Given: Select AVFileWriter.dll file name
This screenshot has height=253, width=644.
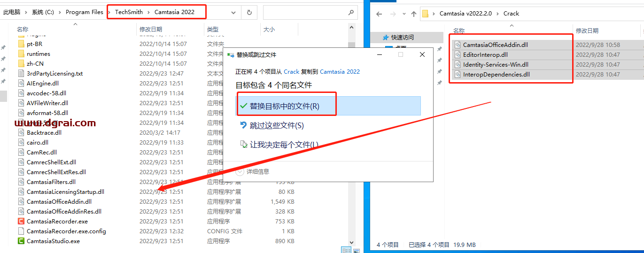Looking at the screenshot, I should click(x=47, y=103).
